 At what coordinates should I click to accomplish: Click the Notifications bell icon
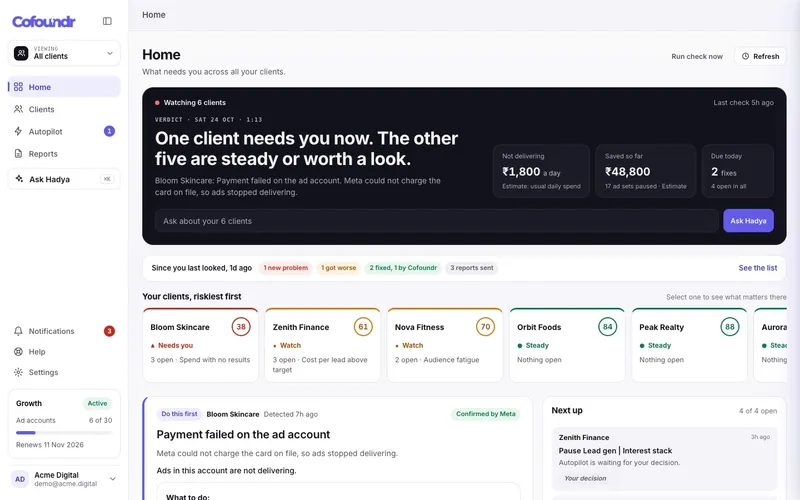(18, 331)
